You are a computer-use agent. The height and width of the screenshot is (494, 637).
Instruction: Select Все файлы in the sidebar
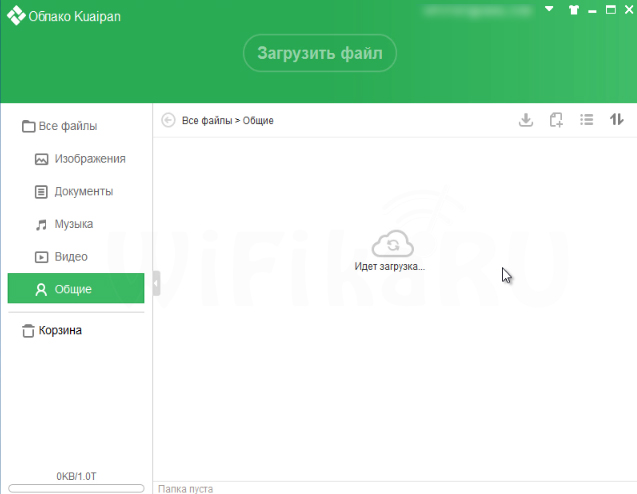(x=67, y=126)
